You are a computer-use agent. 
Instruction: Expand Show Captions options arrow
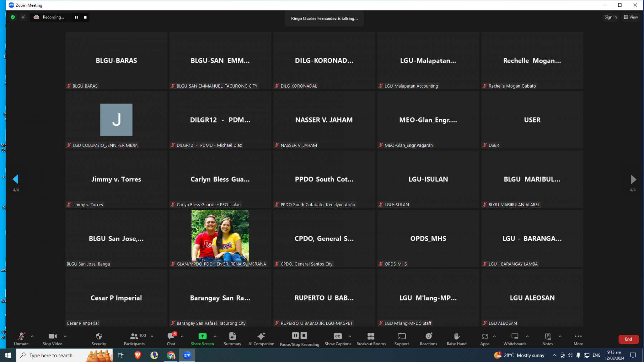coord(350,336)
